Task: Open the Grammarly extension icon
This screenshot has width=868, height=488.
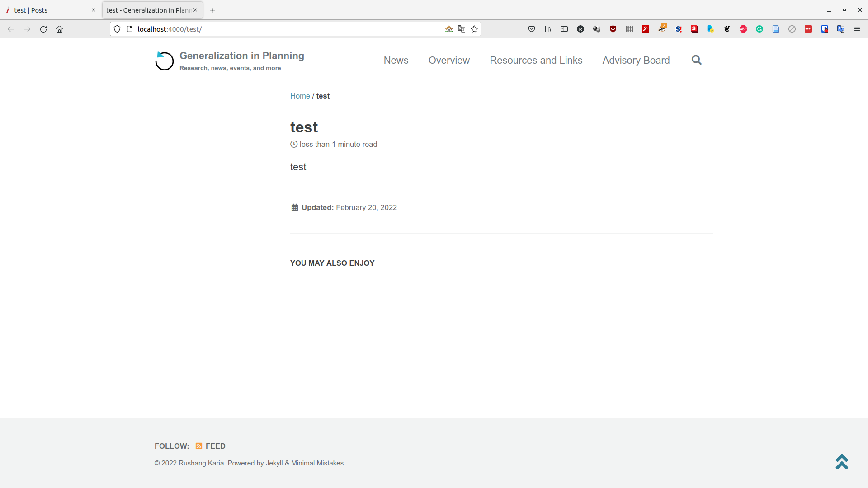Action: click(759, 29)
